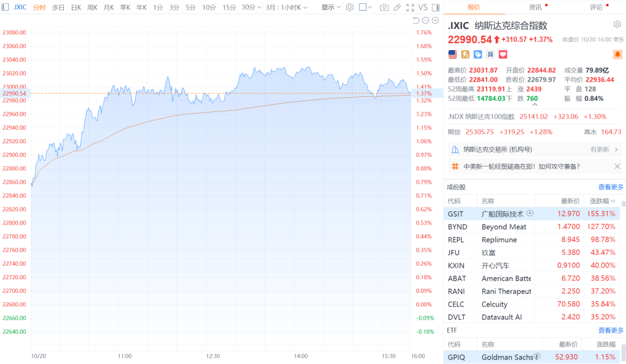The image size is (626, 364).
Task: Toggle the heart favorite icon
Action: click(x=502, y=54)
